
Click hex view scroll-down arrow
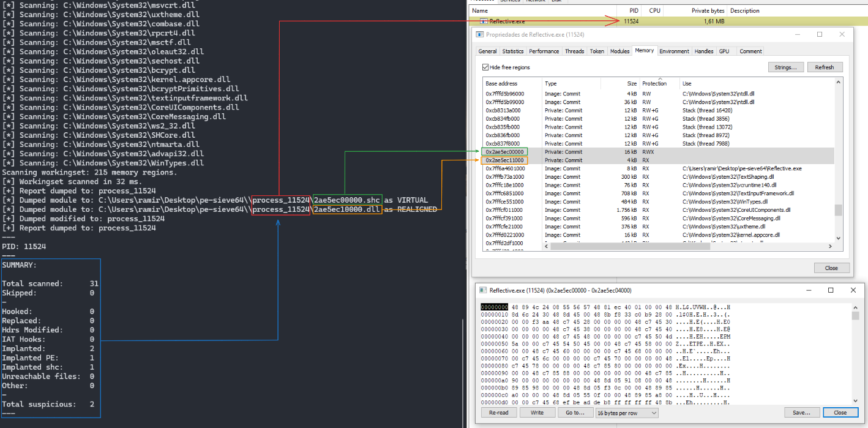point(856,400)
